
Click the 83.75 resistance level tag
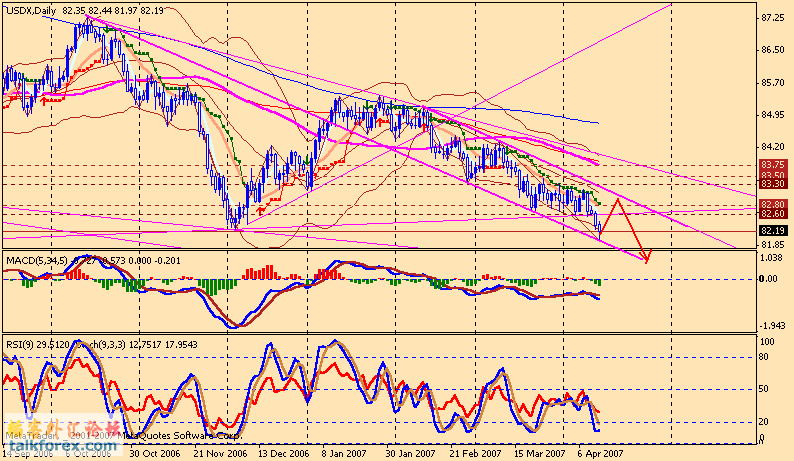click(773, 165)
